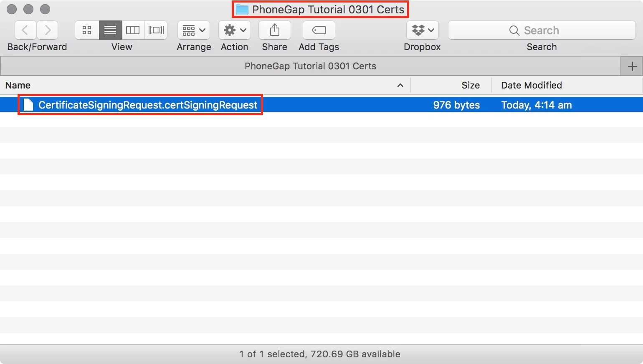Switch to column view
The image size is (643, 364).
[x=133, y=30]
